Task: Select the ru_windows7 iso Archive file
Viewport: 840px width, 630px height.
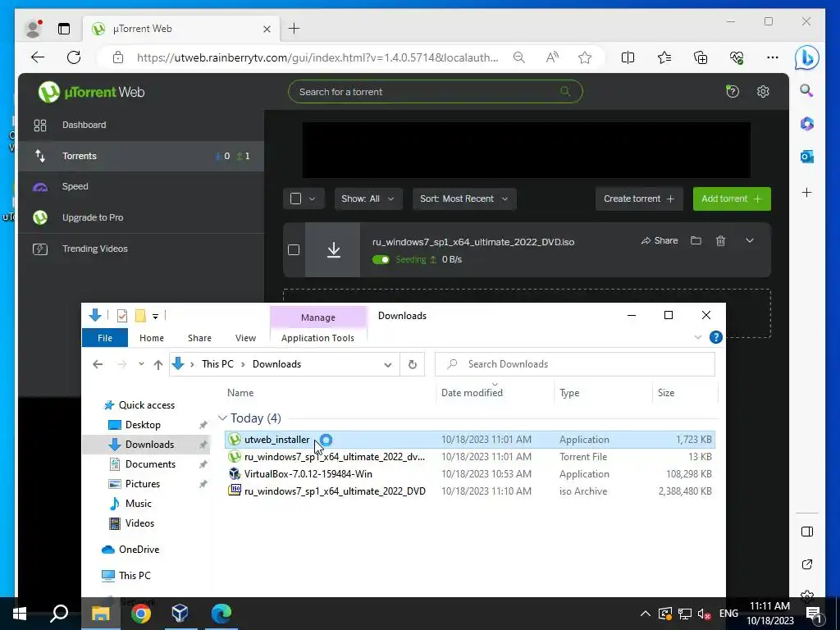Action: tap(470, 491)
